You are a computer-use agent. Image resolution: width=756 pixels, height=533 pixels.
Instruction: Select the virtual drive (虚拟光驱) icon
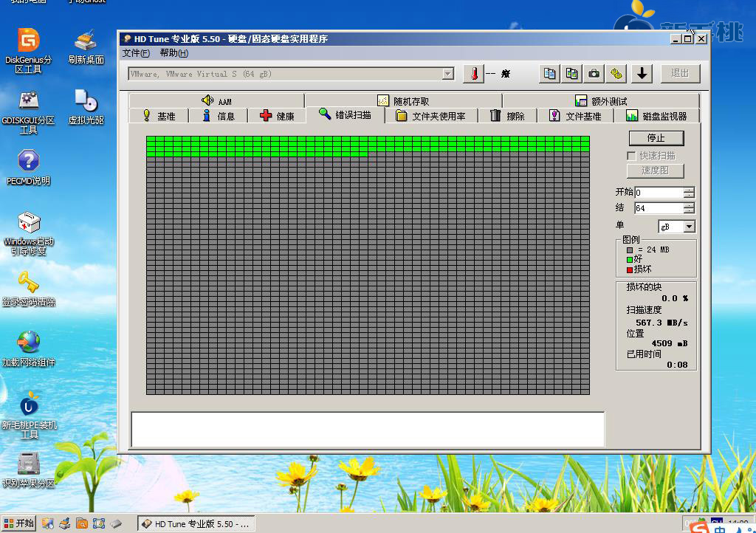pyautogui.click(x=86, y=107)
